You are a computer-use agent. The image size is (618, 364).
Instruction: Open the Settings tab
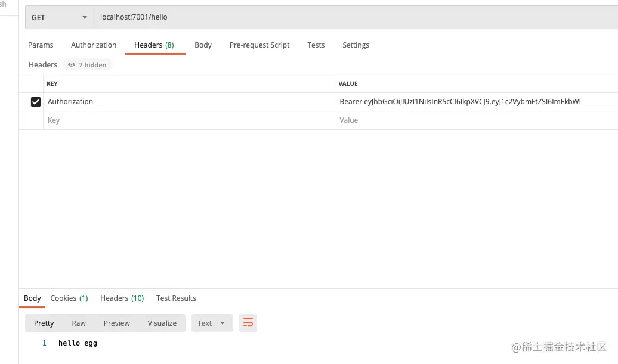pyautogui.click(x=356, y=45)
